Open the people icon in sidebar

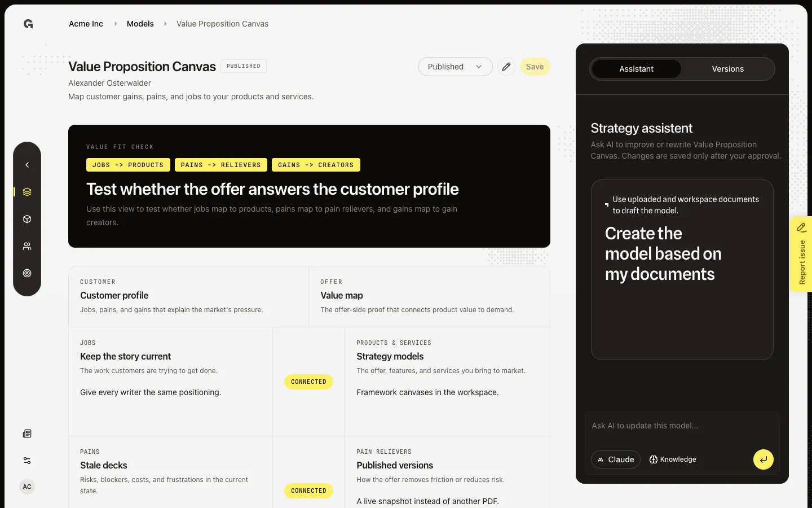coord(27,246)
